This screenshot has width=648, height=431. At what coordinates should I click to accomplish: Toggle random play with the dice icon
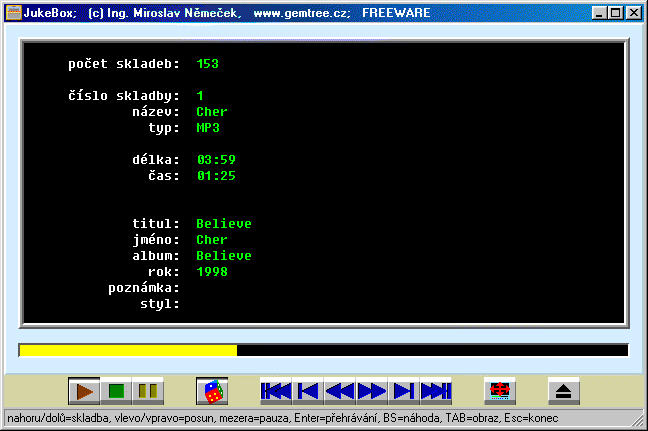[x=212, y=391]
